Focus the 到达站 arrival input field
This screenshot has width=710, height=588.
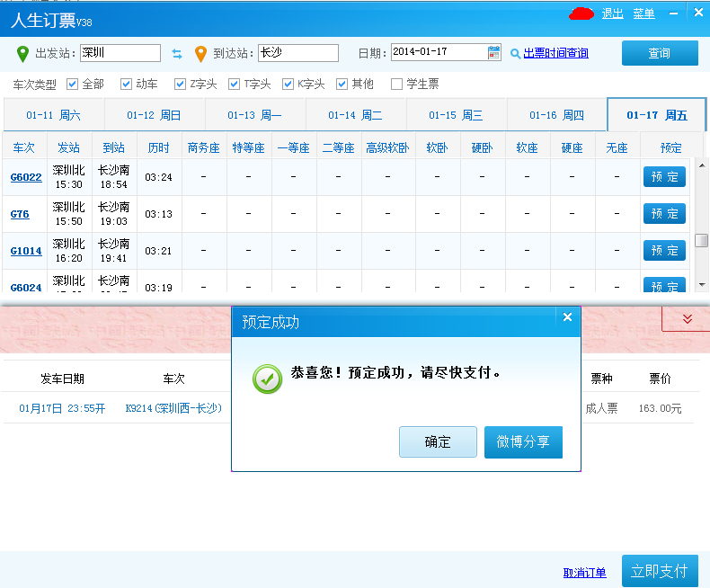click(x=298, y=53)
